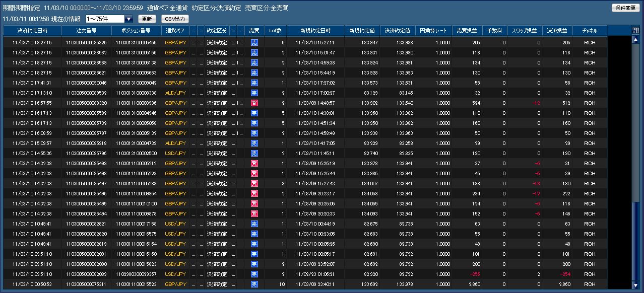This screenshot has height=293, width=644.
Task: Sort by ポジション番号 column header
Action: (x=136, y=31)
